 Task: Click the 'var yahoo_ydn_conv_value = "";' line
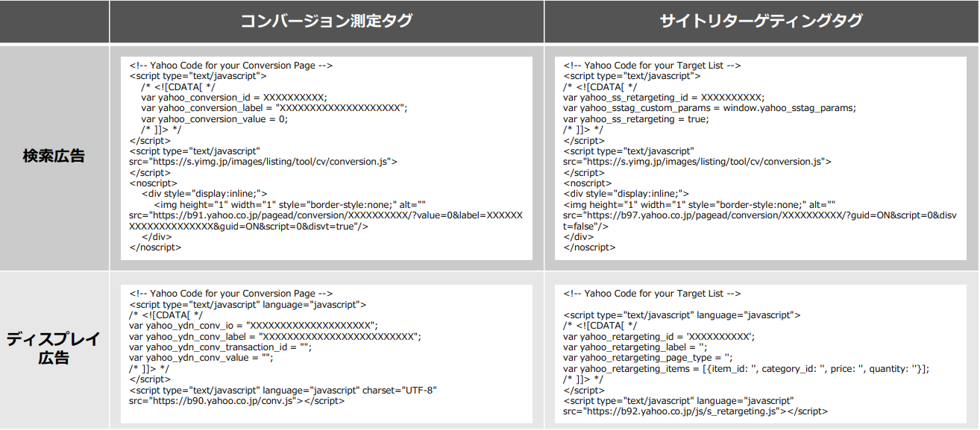pos(201,358)
